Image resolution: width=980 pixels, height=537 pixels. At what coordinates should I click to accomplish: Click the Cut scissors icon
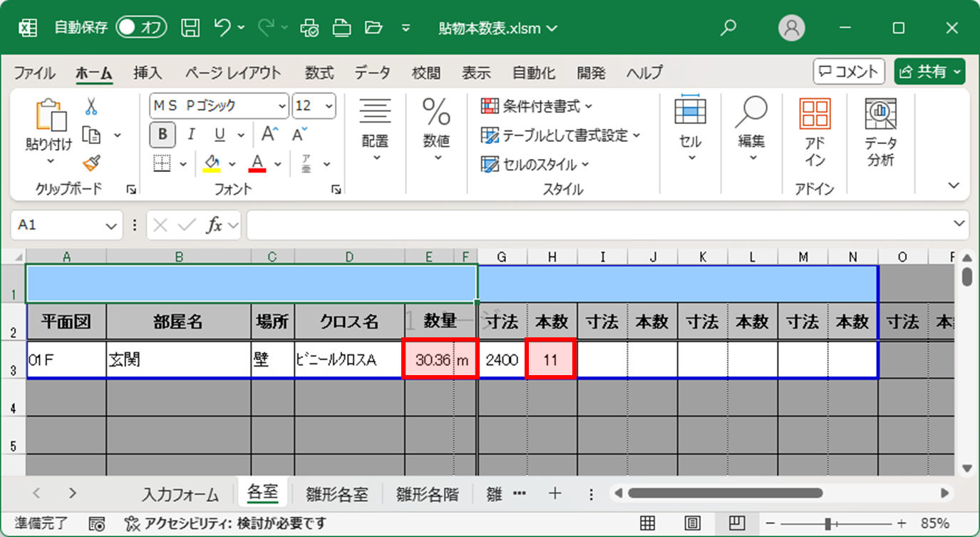pos(91,107)
